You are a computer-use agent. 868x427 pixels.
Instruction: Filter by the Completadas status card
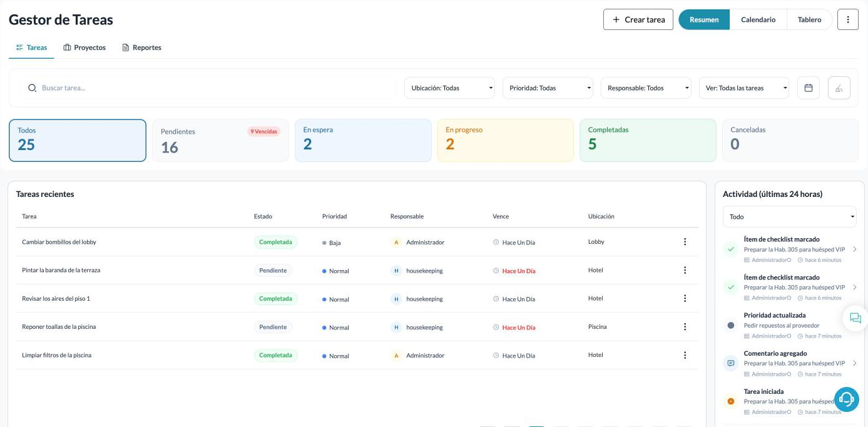(x=648, y=141)
